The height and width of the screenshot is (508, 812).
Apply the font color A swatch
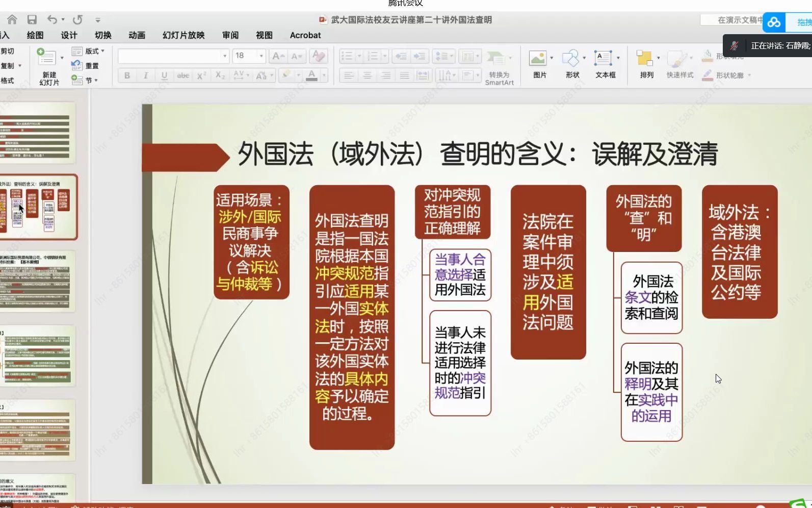tap(311, 75)
